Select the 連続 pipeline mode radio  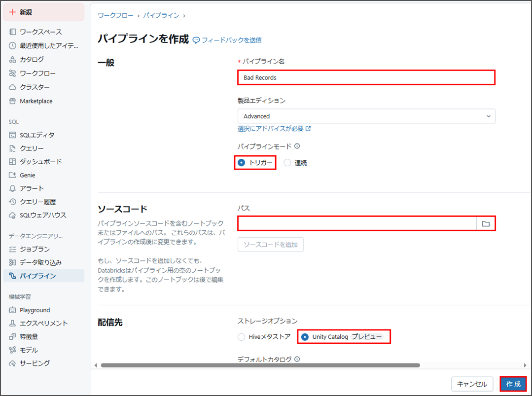pyautogui.click(x=287, y=163)
